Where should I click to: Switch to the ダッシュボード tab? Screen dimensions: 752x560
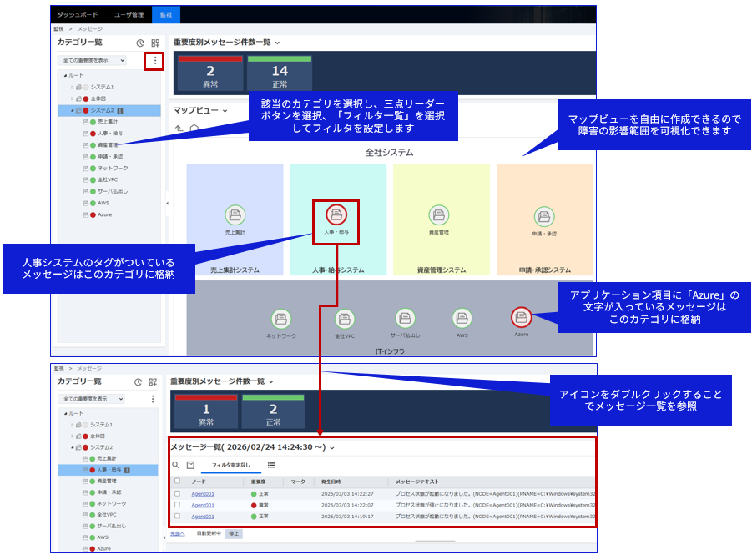tap(78, 15)
